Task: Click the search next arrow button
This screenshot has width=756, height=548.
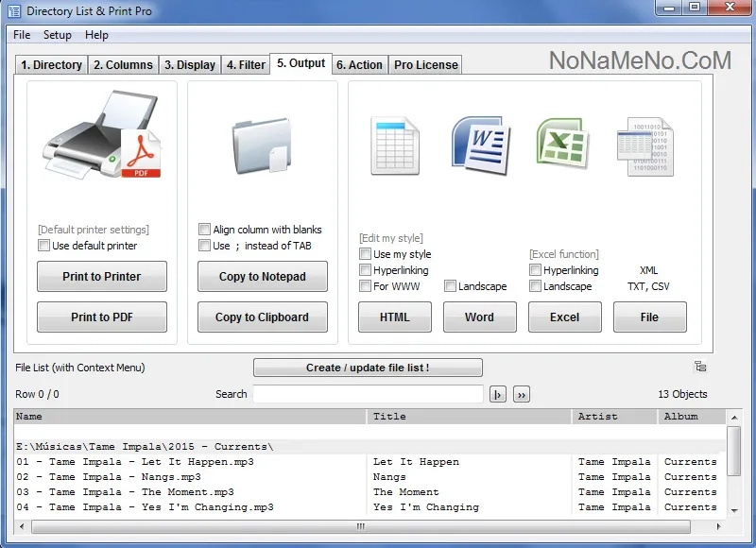Action: tap(498, 394)
